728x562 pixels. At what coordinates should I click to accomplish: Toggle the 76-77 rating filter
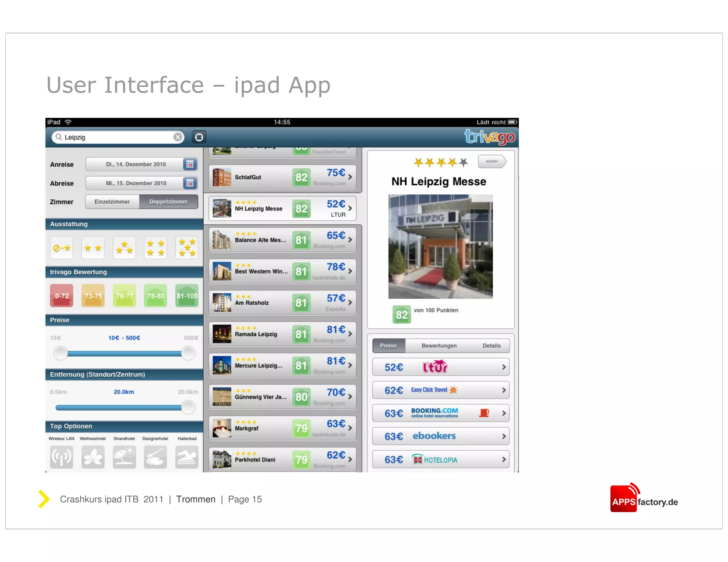tap(124, 296)
